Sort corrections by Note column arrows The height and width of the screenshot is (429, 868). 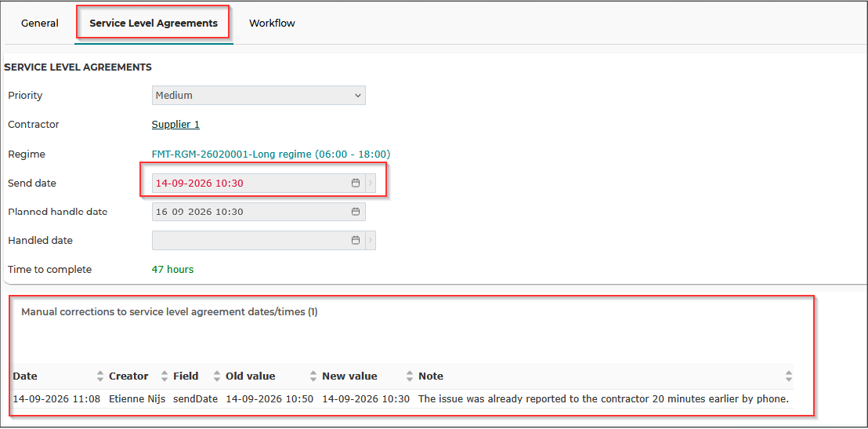point(789,376)
